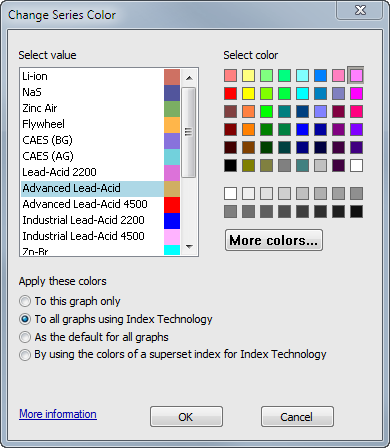Open the More information link
This screenshot has width=390, height=448.
click(x=58, y=414)
